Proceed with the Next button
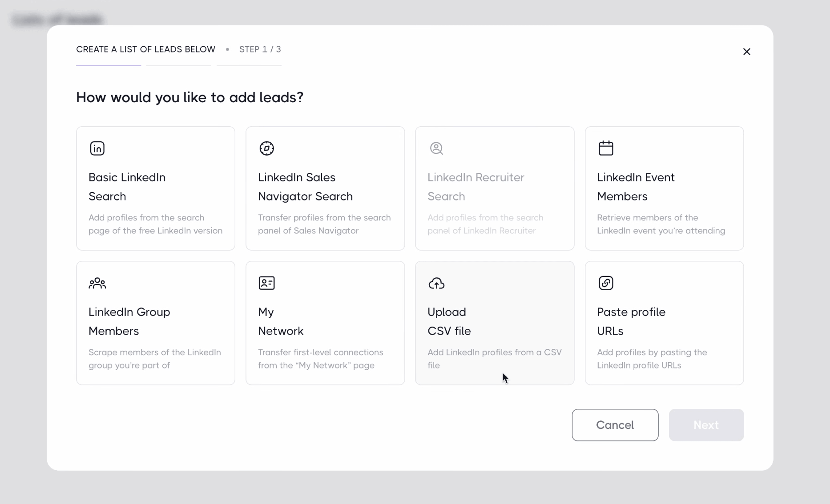The width and height of the screenshot is (830, 504). (x=706, y=425)
